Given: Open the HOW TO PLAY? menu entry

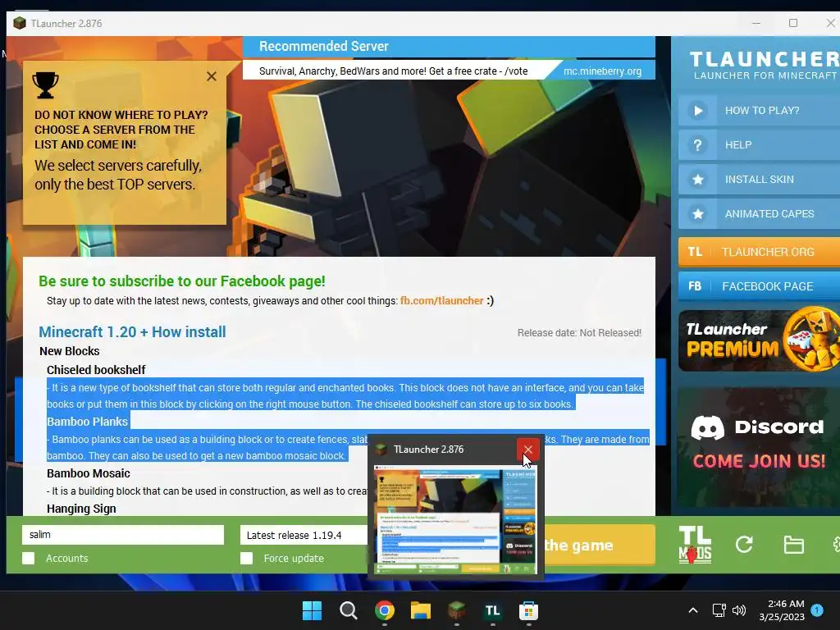Looking at the screenshot, I should tap(762, 111).
